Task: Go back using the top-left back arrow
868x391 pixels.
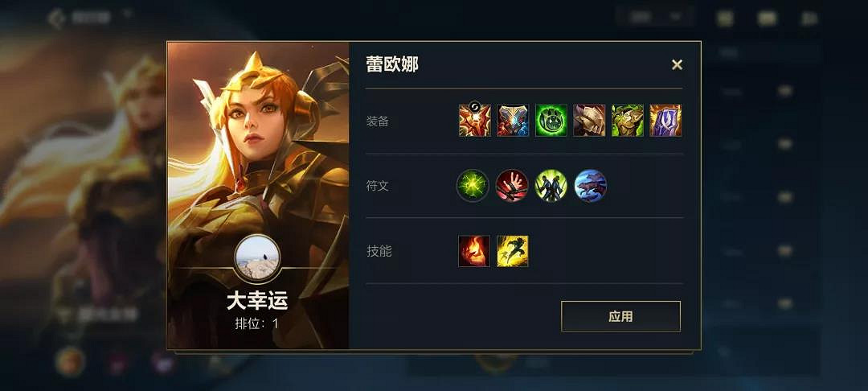Action: point(56,18)
